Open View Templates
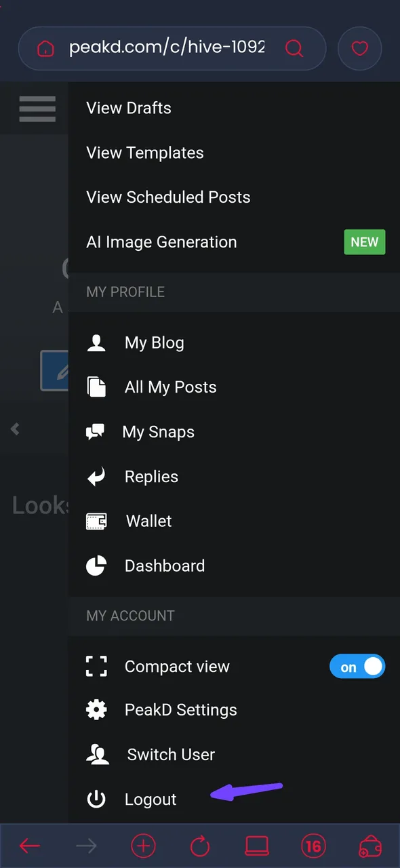 tap(145, 153)
